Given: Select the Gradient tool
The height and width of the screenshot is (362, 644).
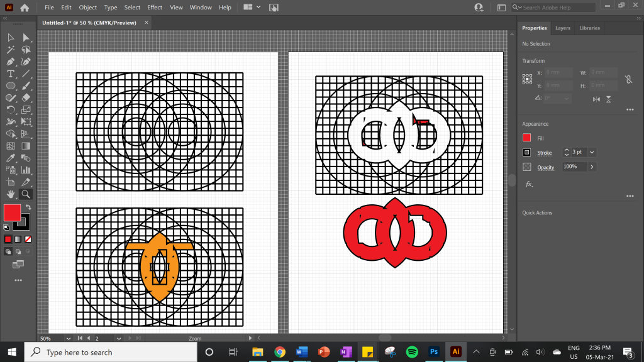Looking at the screenshot, I should click(x=26, y=146).
